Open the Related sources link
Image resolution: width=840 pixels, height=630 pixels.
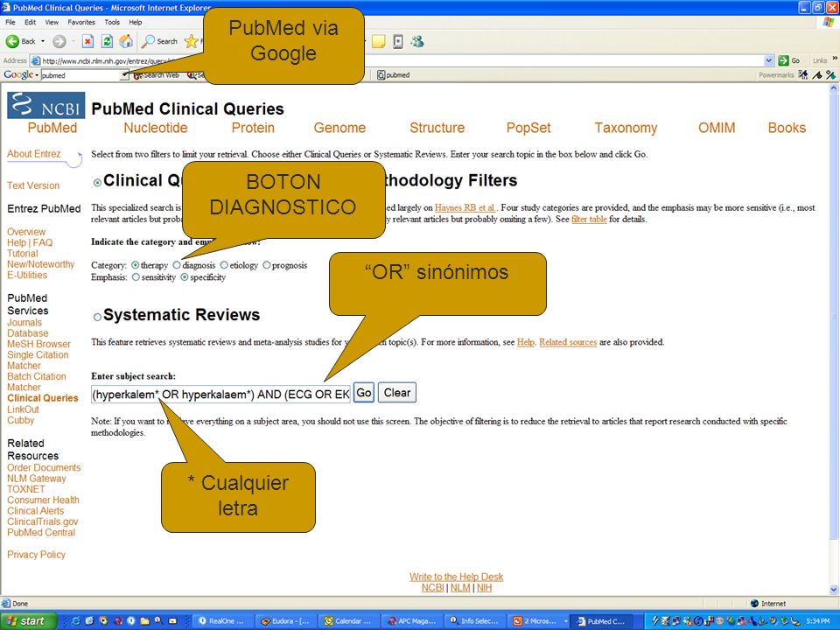pos(568,342)
